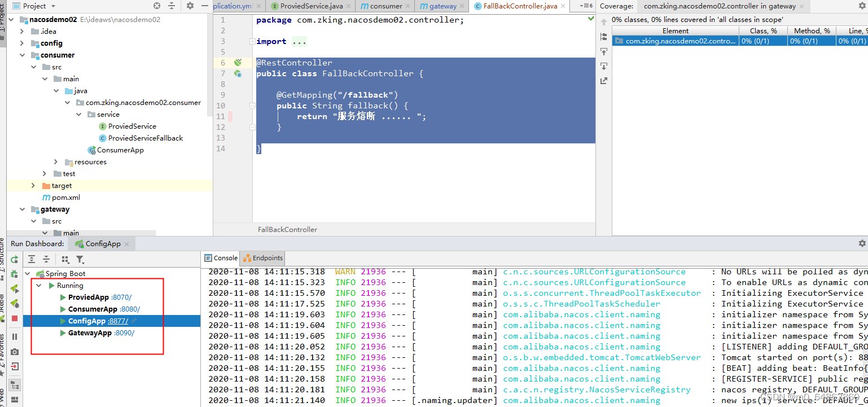The height and width of the screenshot is (407, 868).
Task: Click the camera thread dump icon
Action: coord(15,352)
